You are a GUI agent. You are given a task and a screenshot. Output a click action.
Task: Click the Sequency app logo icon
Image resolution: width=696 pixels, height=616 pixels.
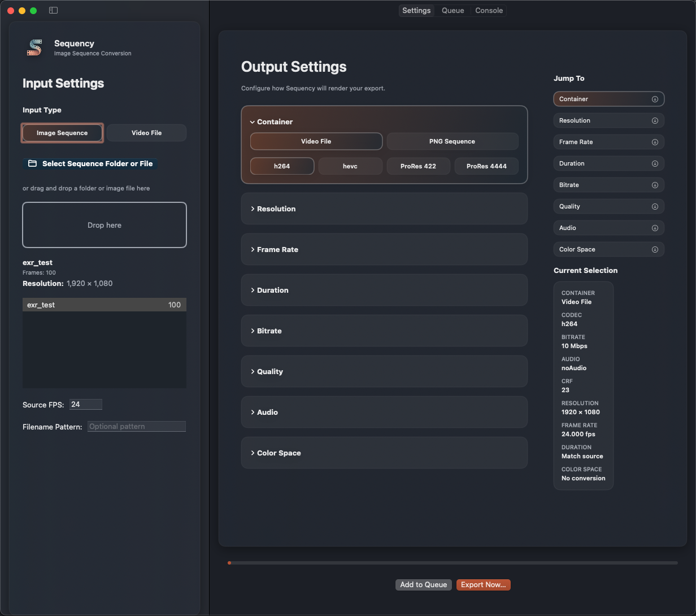(x=34, y=48)
